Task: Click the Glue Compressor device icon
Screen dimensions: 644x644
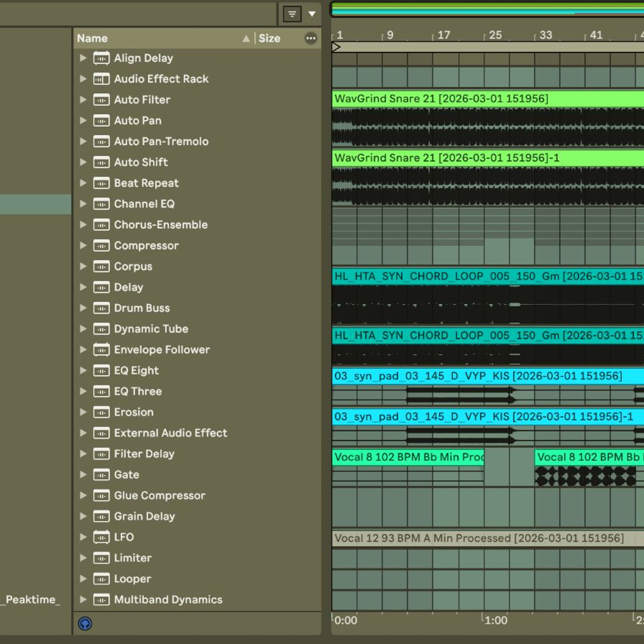Action: coord(101,496)
